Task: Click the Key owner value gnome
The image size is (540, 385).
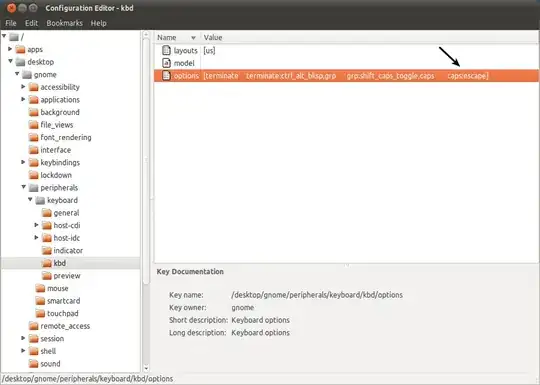Action: [x=243, y=308]
